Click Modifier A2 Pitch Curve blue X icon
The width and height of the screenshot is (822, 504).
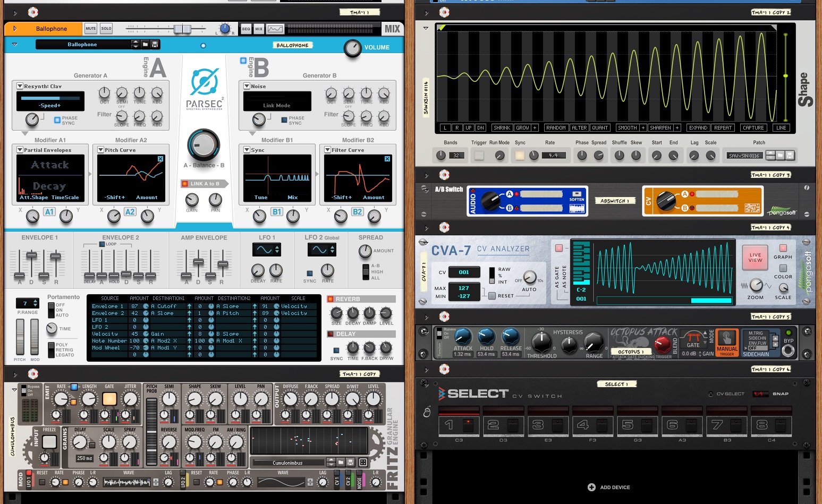tap(160, 159)
